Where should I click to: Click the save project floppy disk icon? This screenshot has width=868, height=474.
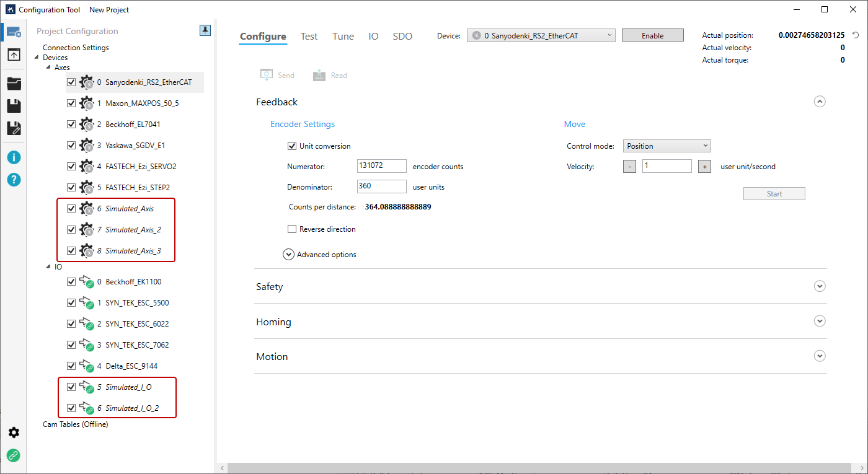coord(14,106)
